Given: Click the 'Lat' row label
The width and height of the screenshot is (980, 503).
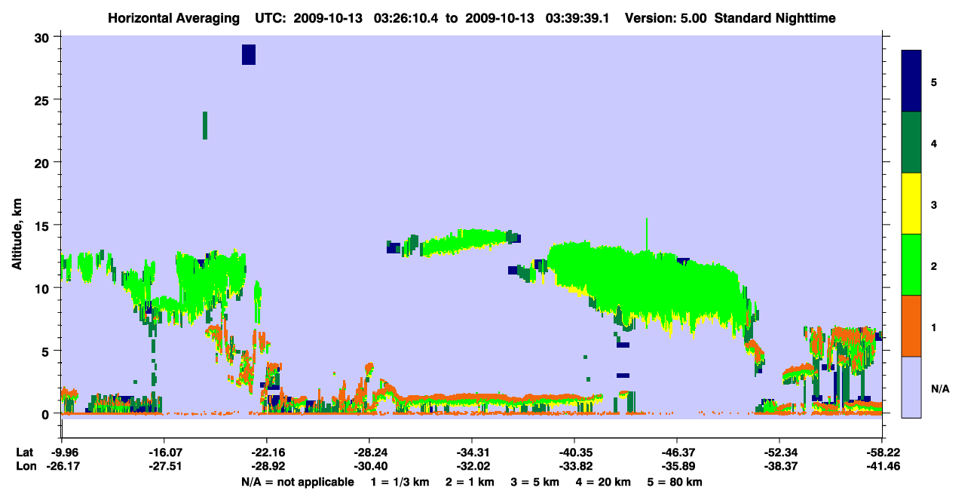Looking at the screenshot, I should 25,452.
